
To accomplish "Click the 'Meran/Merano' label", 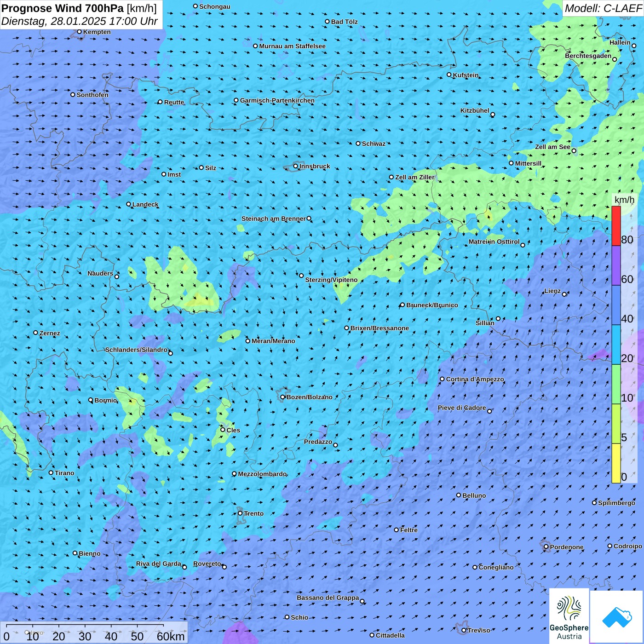I will [273, 341].
